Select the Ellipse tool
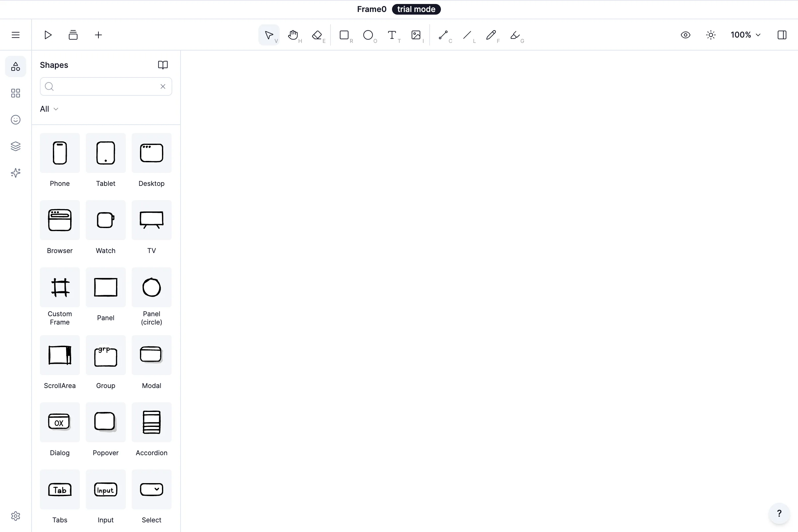 pos(368,35)
